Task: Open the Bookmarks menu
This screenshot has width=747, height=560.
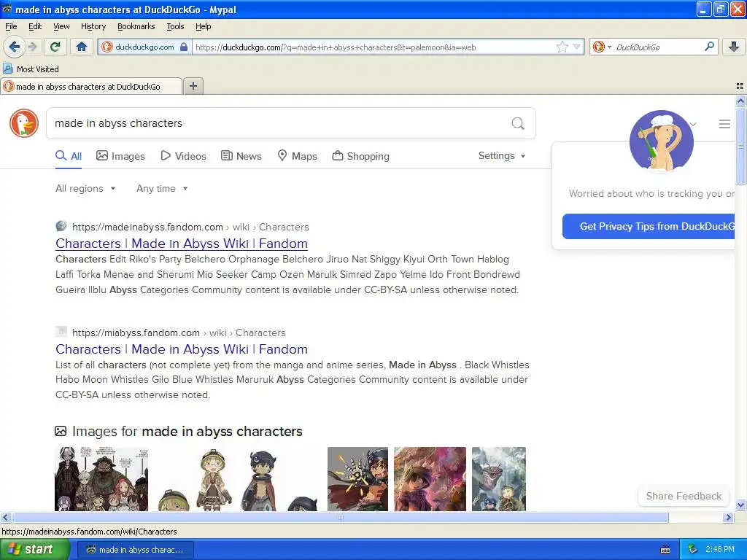Action: [136, 26]
